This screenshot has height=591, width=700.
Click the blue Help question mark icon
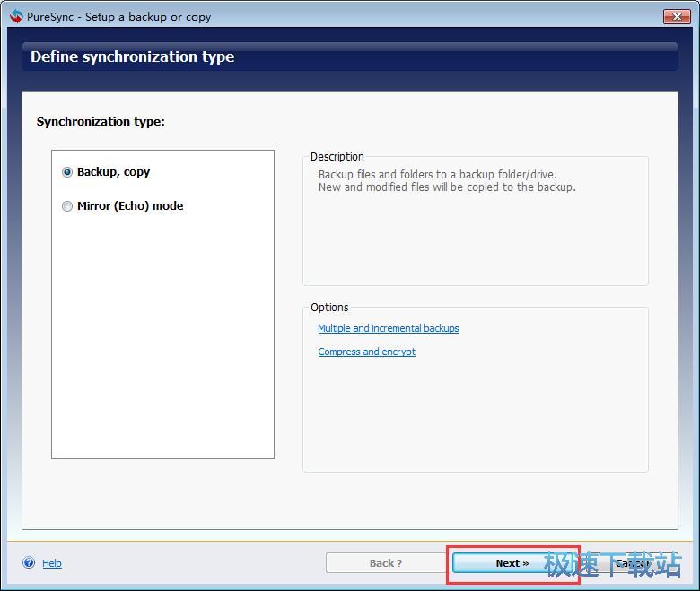(x=29, y=563)
